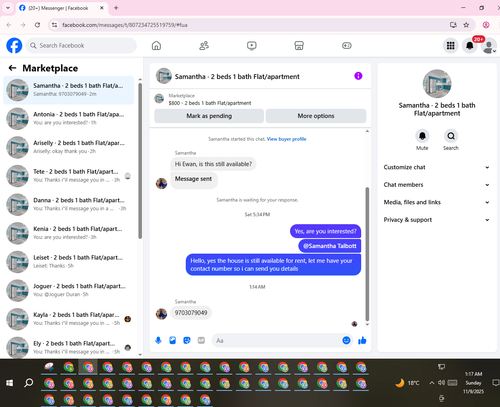Click the chat messages scrollbar
Viewport: 500px width, 407px height.
pos(367,253)
